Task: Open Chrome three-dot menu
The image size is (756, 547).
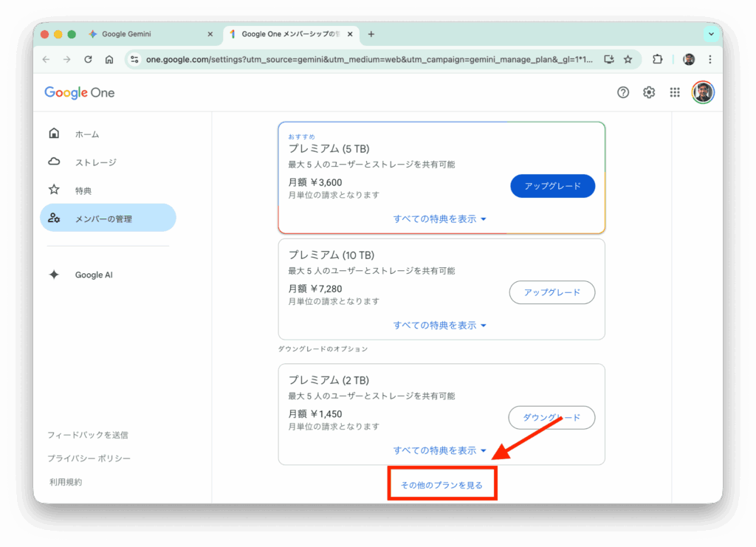Action: tap(710, 60)
